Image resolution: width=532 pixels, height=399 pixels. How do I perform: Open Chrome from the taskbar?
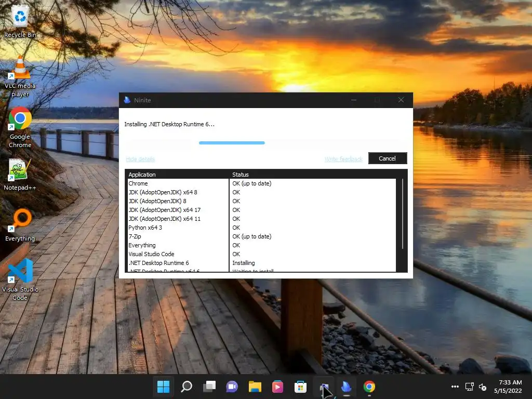click(x=369, y=387)
